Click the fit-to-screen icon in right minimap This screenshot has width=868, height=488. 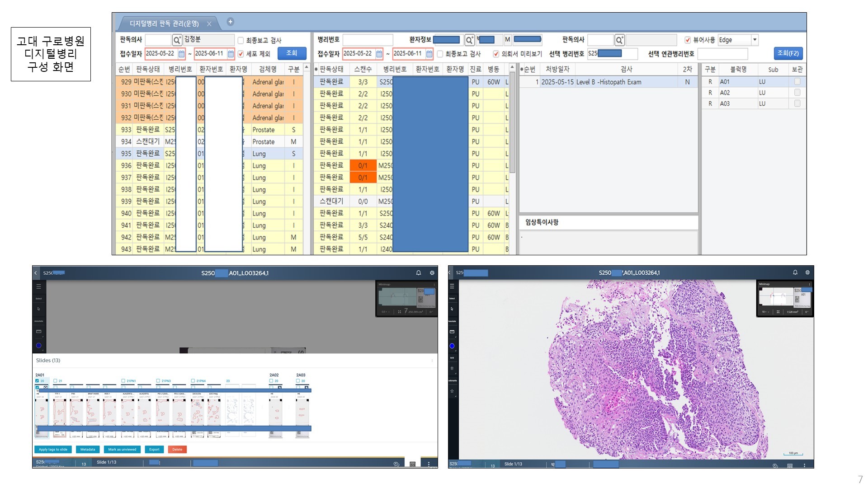(778, 312)
